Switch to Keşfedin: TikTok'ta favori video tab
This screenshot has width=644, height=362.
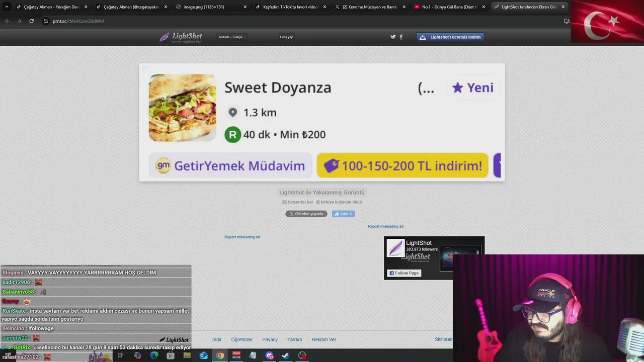(x=290, y=7)
